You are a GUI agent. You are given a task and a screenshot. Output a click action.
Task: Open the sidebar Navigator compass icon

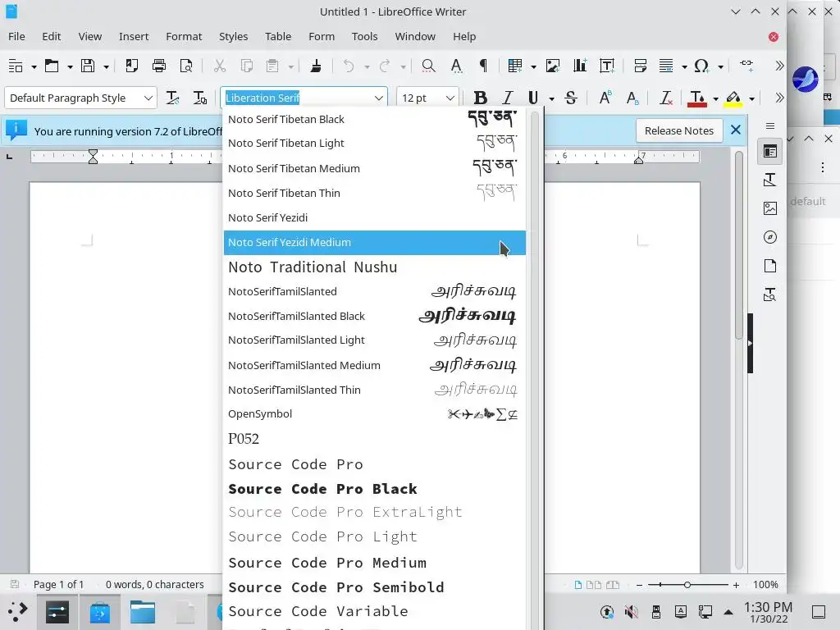(x=770, y=237)
